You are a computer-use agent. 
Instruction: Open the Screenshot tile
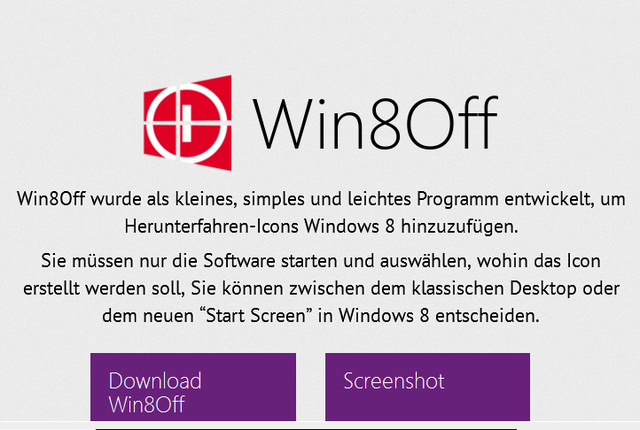point(427,387)
